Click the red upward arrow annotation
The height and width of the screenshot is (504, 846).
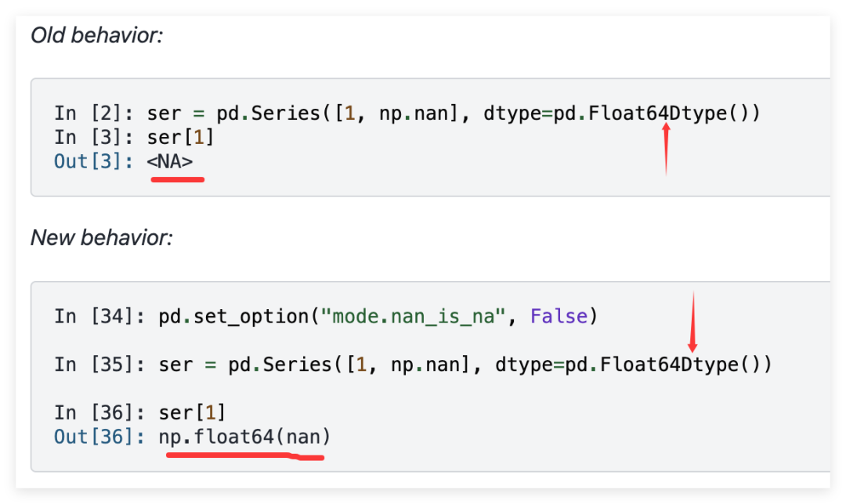667,149
